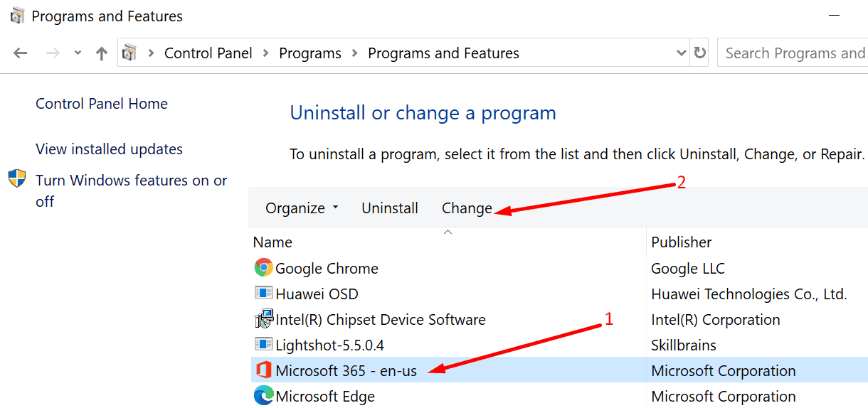Click Microsoft Corporation cell for Microsoft 365

pyautogui.click(x=724, y=371)
